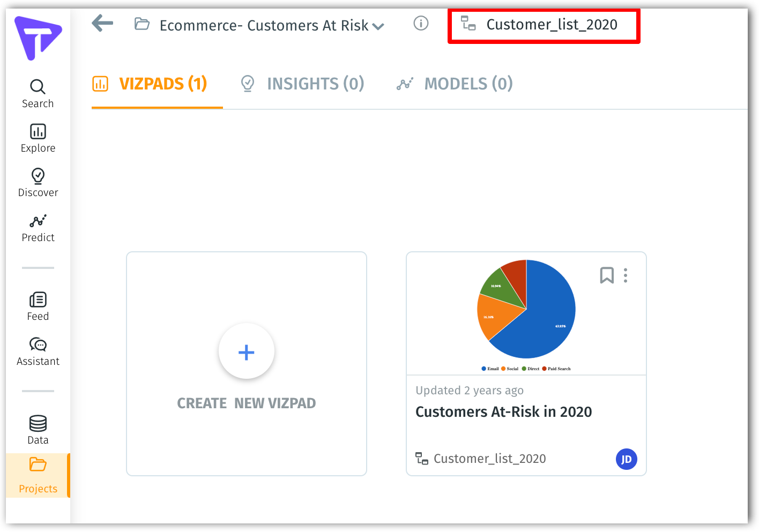The image size is (759, 532).
Task: Click the JD avatar on the vizpad card
Action: (x=626, y=459)
